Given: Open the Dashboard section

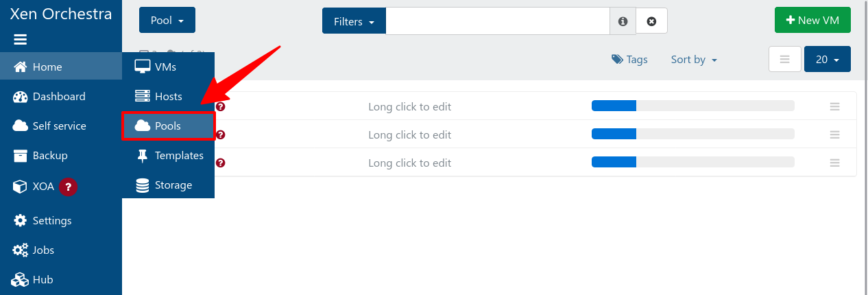Looking at the screenshot, I should point(59,96).
